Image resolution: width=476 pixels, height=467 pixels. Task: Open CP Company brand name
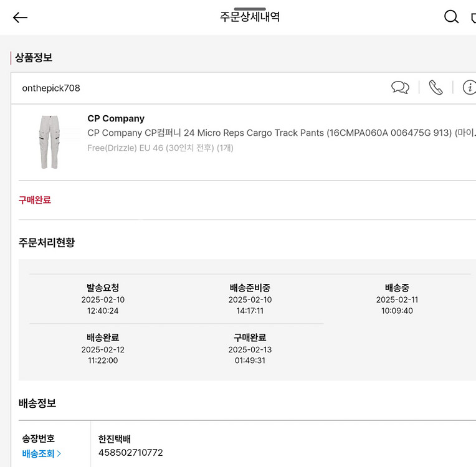click(x=116, y=118)
